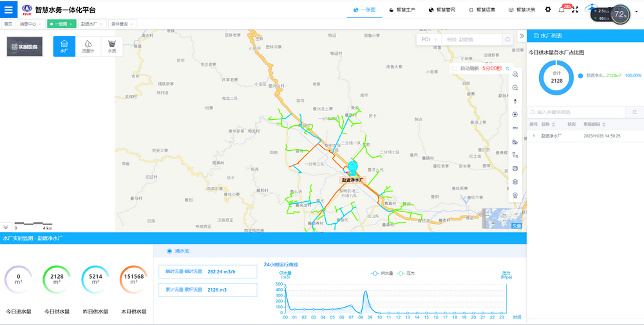Select the 清水池 radio button
644x325 pixels.
[169, 251]
